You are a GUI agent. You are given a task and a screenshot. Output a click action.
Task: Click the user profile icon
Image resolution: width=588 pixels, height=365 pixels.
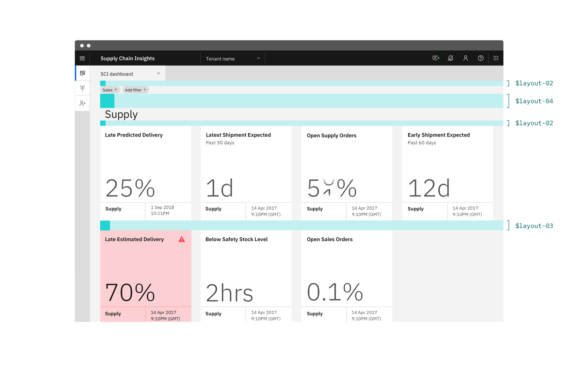[465, 58]
